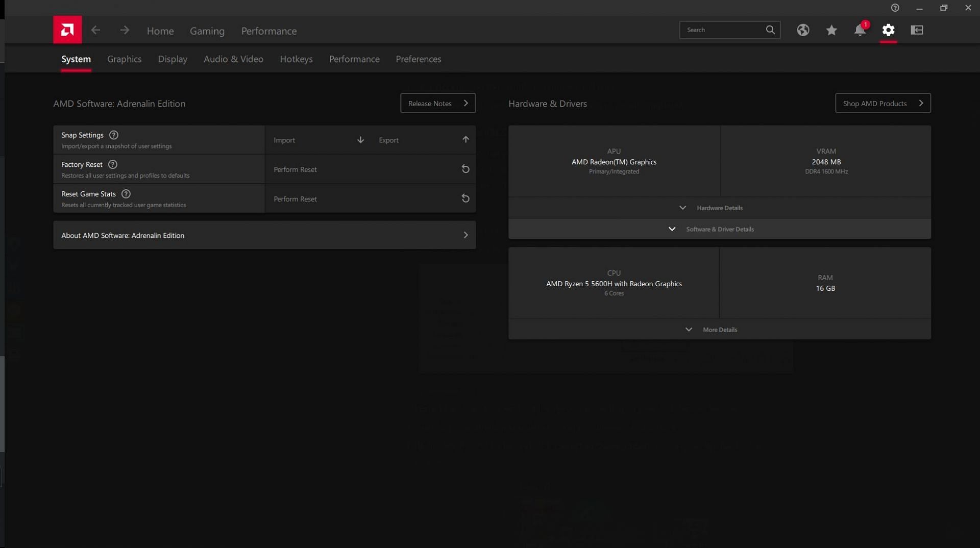Switch to the Graphics tab
This screenshot has height=548, width=980.
(x=125, y=59)
